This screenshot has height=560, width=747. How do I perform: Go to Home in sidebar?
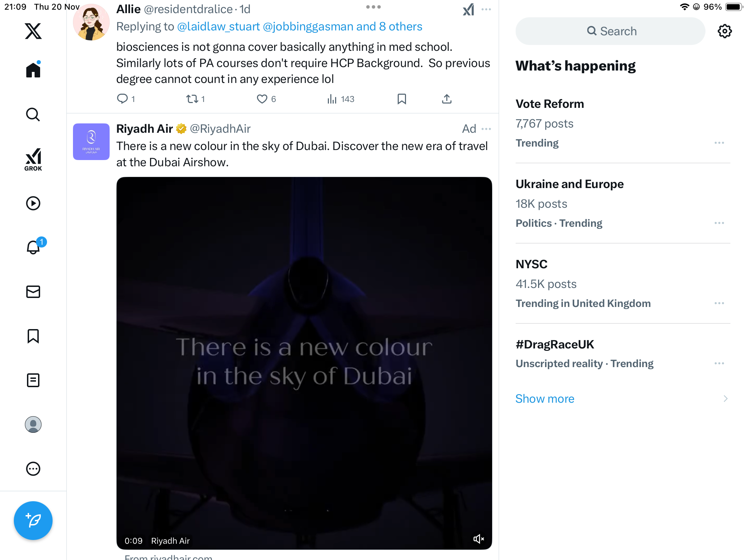pyautogui.click(x=33, y=70)
